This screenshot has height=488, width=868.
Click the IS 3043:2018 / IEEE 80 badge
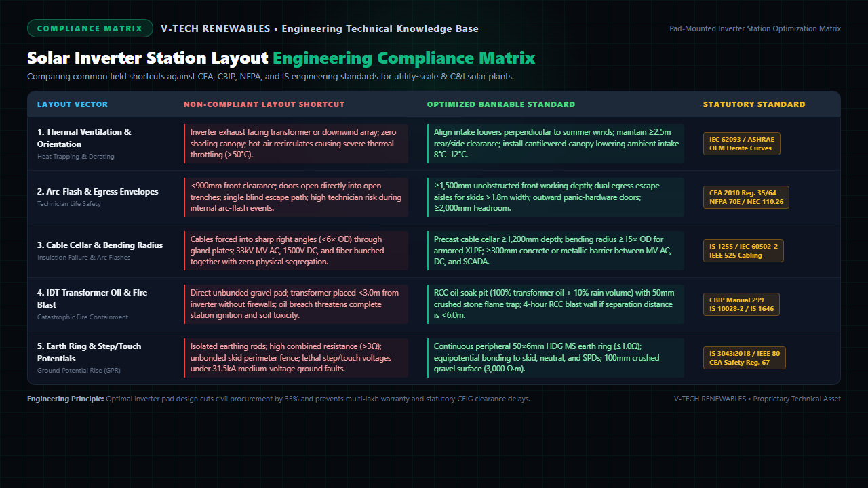click(x=745, y=358)
